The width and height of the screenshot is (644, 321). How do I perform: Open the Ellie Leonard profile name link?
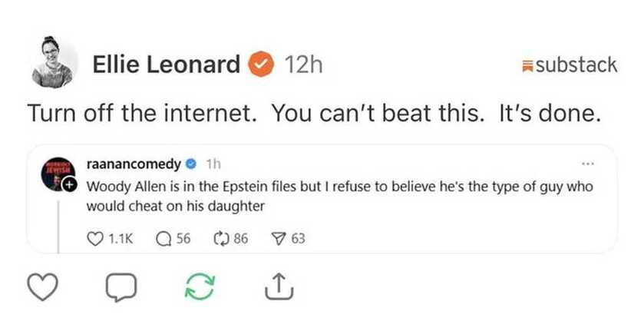(x=166, y=65)
